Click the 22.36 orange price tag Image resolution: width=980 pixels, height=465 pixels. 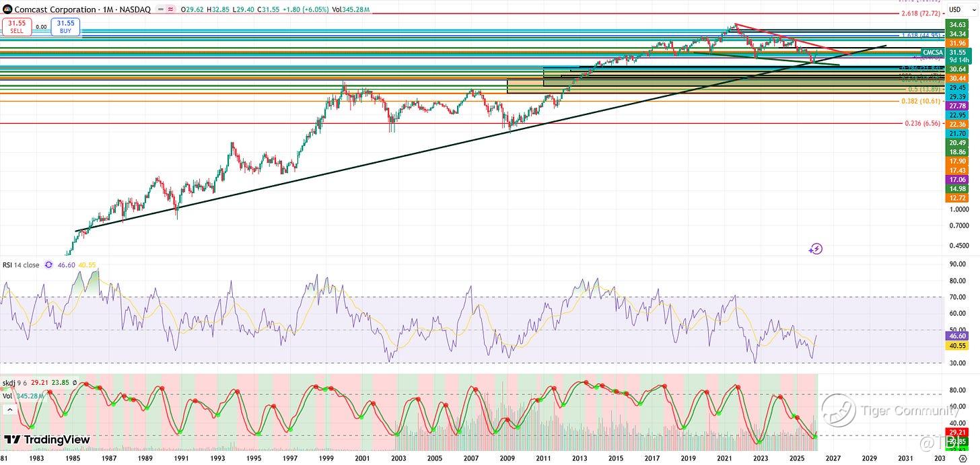957,124
